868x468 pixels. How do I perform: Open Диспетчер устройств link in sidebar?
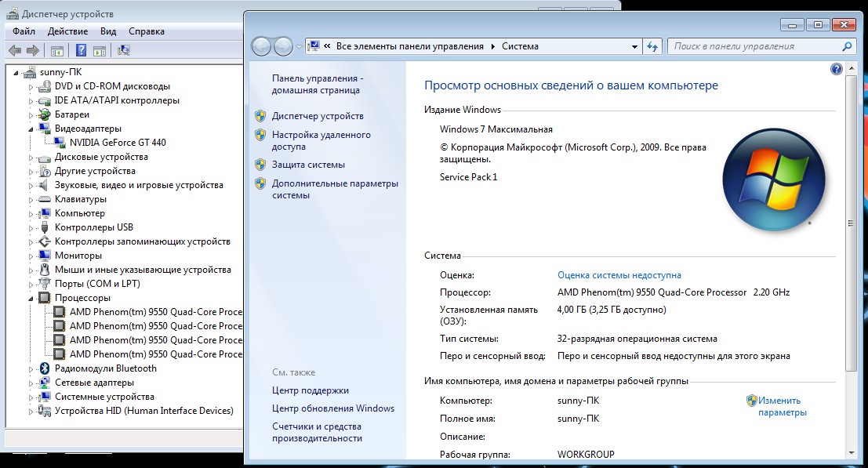click(318, 116)
